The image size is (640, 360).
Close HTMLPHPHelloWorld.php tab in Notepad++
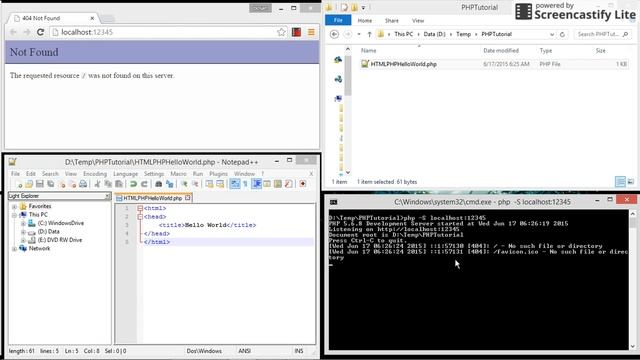pos(188,198)
